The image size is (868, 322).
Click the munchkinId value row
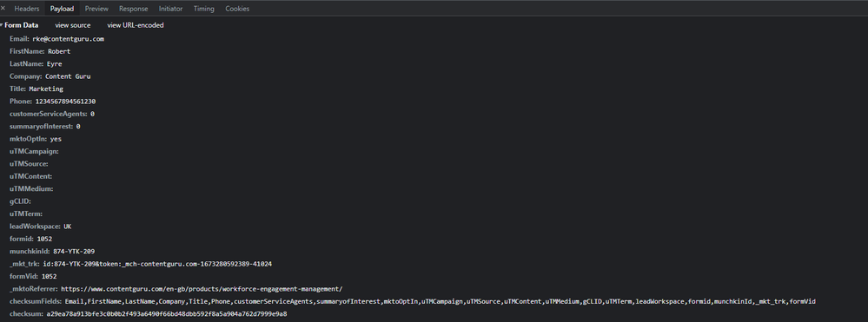click(52, 251)
